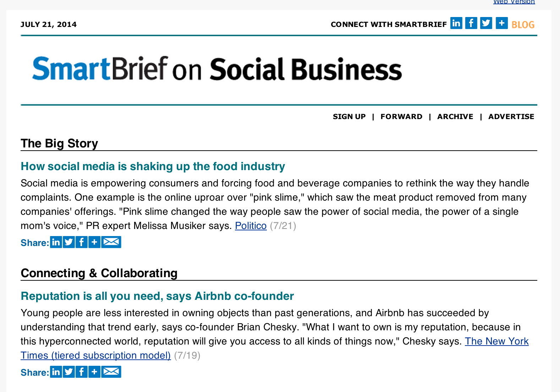The height and width of the screenshot is (392, 560).
Task: Click the Web Version link
Action: 514,2
